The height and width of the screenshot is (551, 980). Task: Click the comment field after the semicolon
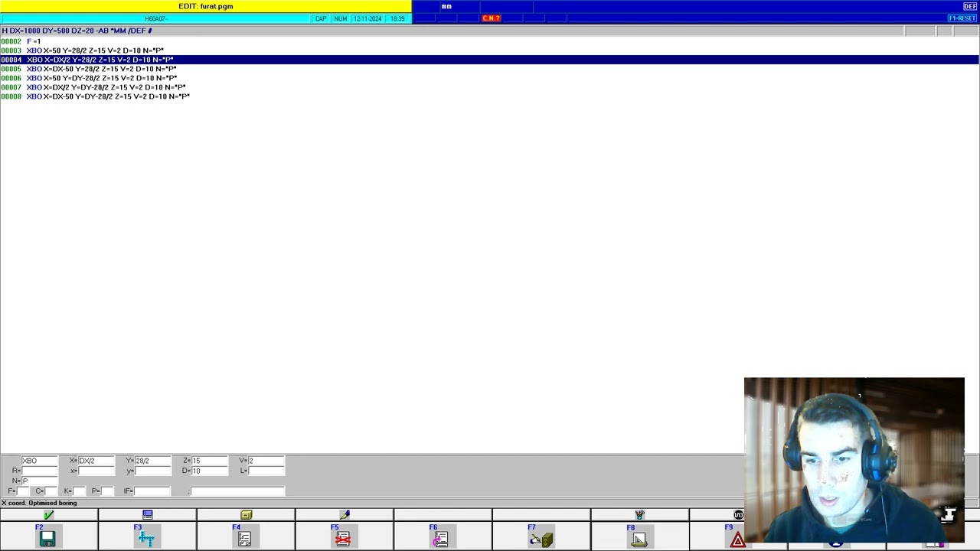pyautogui.click(x=237, y=491)
